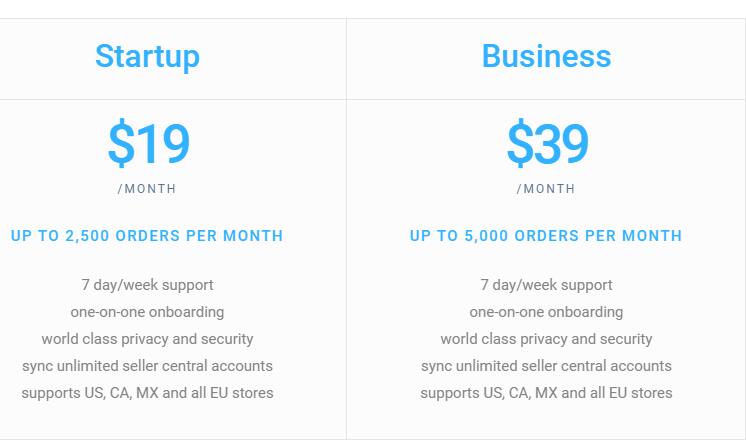Click UP TO 2,500 ORDERS PER MONTH
Viewport: 746px width, 446px height.
(x=147, y=236)
